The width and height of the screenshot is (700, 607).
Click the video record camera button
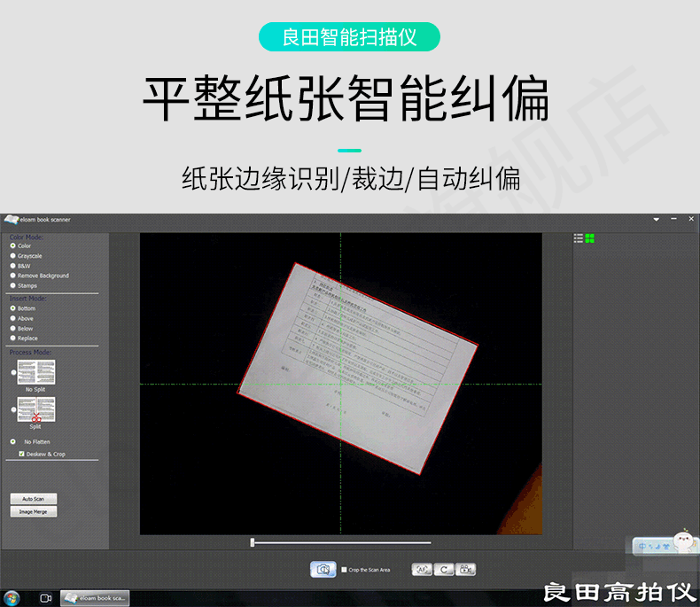pyautogui.click(x=466, y=569)
